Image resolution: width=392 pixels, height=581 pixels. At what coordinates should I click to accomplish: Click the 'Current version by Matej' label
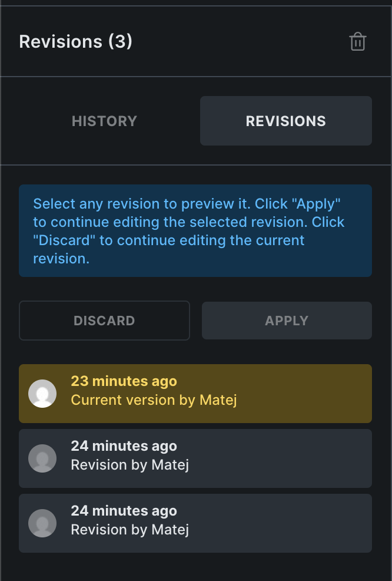click(x=154, y=400)
